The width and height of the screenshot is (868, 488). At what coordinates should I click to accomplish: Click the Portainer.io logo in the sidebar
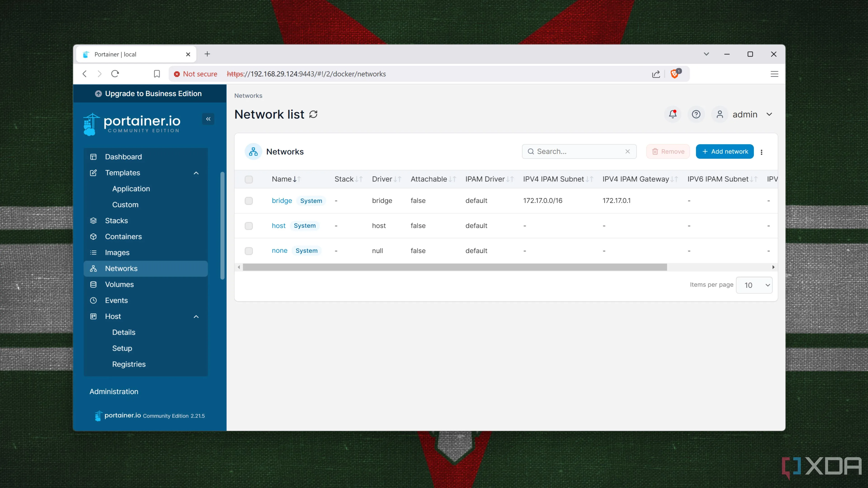[x=132, y=124]
